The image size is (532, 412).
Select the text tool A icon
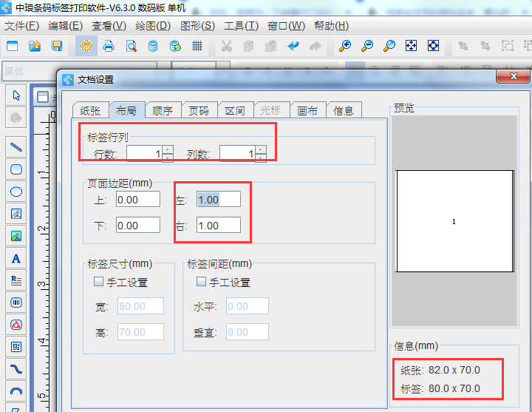tap(16, 258)
